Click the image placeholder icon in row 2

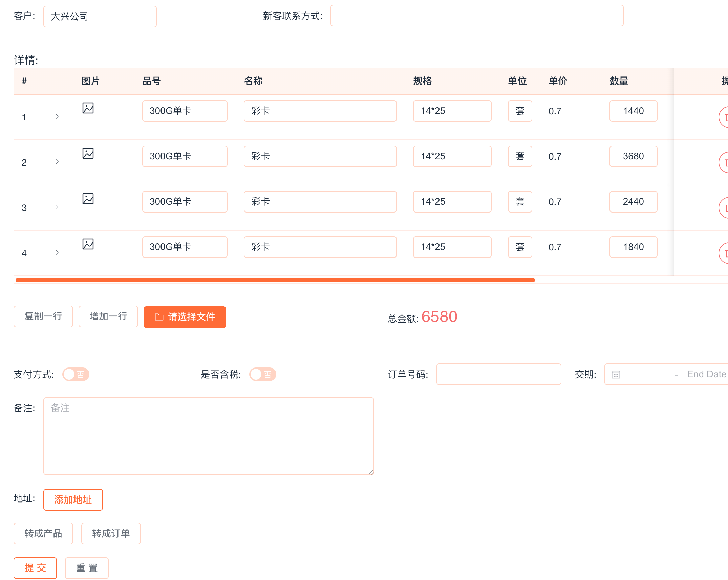88,153
